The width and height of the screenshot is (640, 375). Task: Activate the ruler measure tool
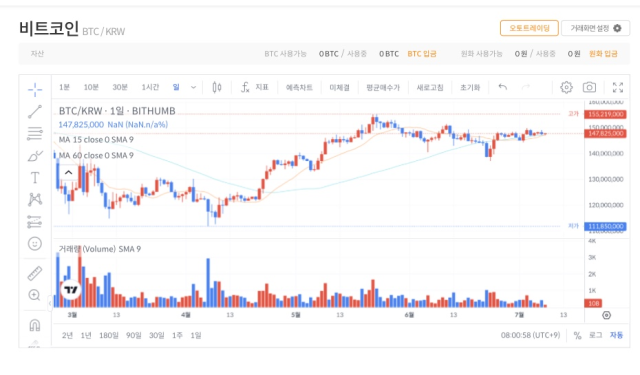pos(35,273)
